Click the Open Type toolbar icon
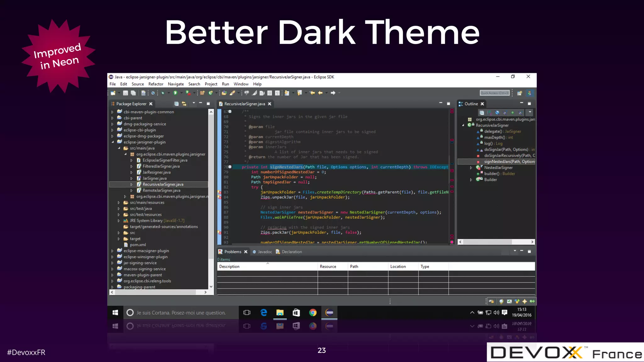This screenshot has height=362, width=644. (224, 93)
